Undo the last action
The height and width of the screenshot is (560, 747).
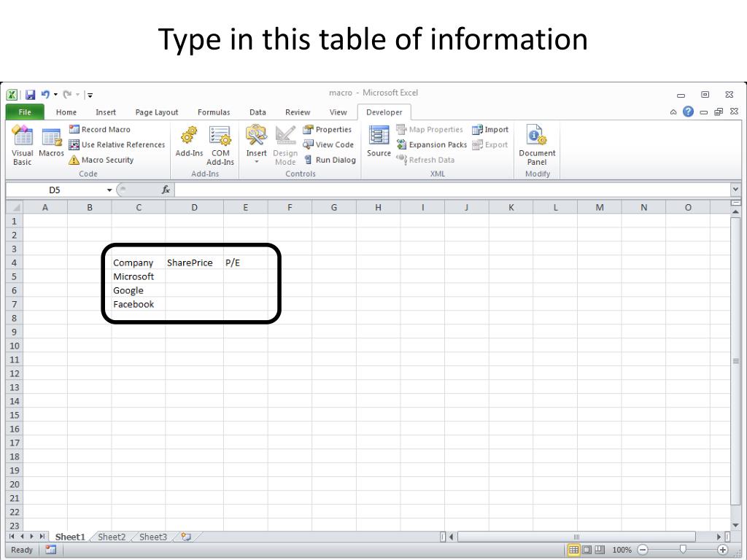pyautogui.click(x=45, y=94)
